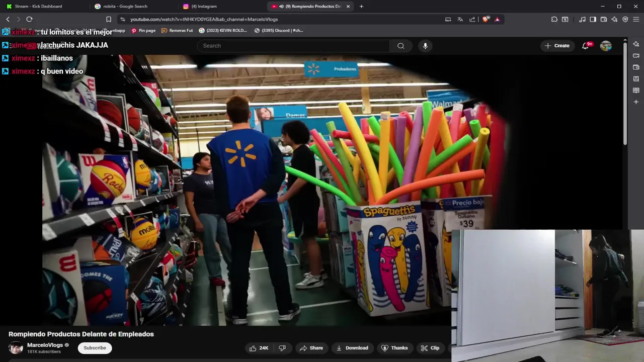The image size is (644, 362).
Task: Open the Pin page bookmark
Action: tap(143, 30)
